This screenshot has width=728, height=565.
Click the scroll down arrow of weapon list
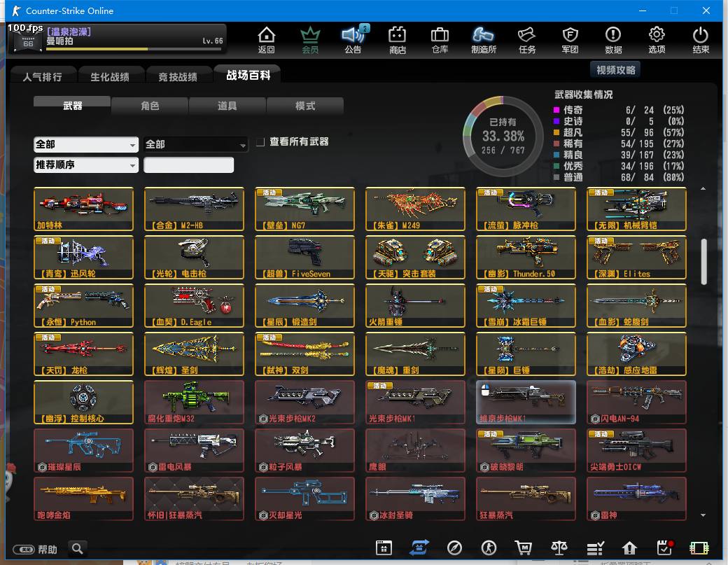[703, 515]
